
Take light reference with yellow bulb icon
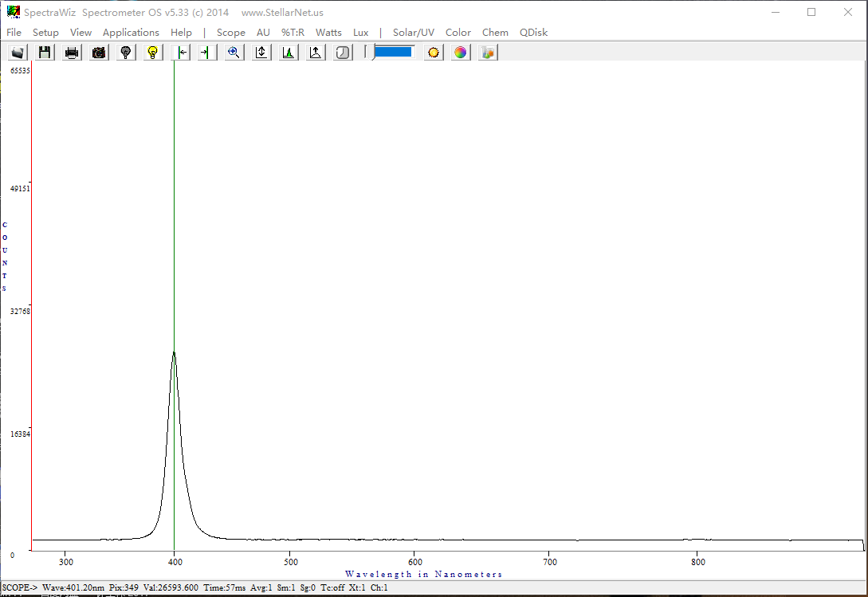153,53
